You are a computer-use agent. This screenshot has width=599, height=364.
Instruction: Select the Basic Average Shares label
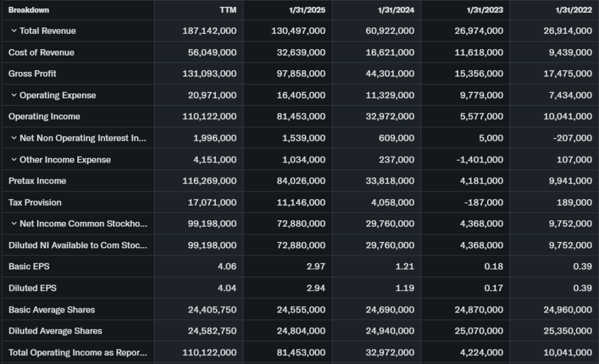[51, 310]
